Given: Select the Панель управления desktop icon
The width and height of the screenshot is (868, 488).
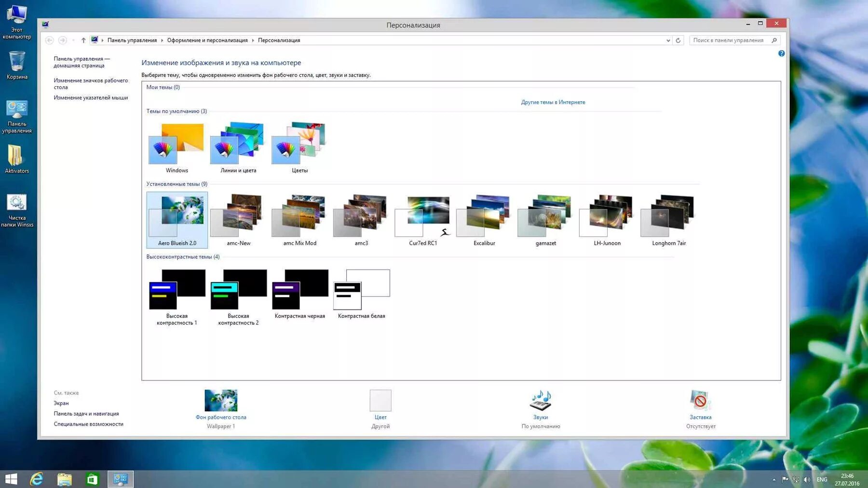Looking at the screenshot, I should [x=17, y=117].
